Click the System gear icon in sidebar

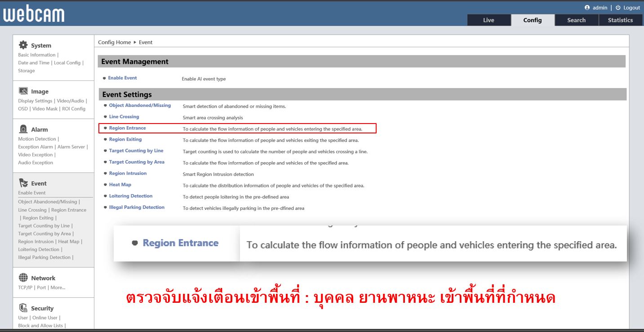tap(23, 45)
